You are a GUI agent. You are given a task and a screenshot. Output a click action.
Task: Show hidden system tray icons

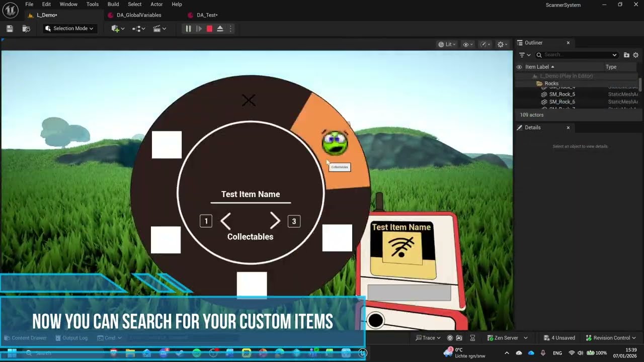[x=507, y=353]
